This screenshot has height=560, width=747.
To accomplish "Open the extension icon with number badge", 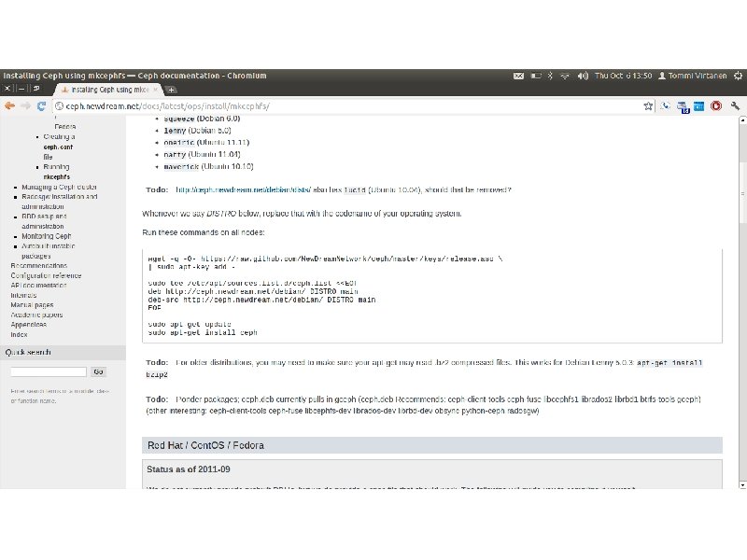I will pyautogui.click(x=683, y=106).
